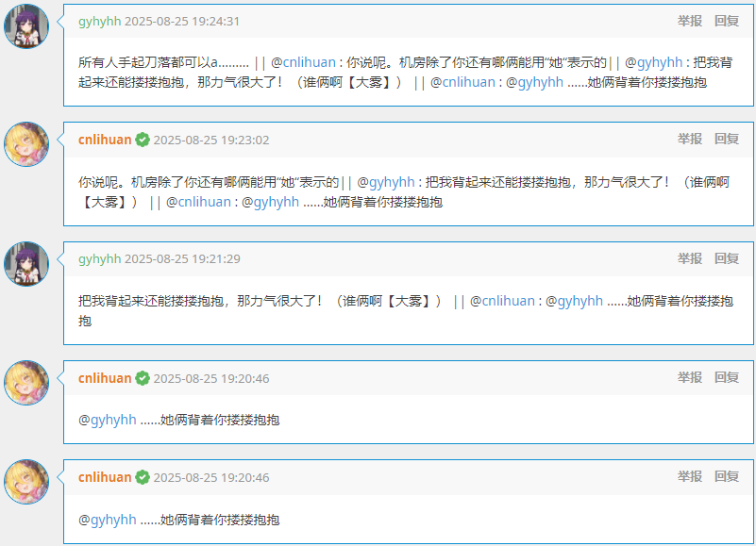Click the @gyhyhh mention in the 19:21:29 comment
The height and width of the screenshot is (546, 756).
point(574,301)
